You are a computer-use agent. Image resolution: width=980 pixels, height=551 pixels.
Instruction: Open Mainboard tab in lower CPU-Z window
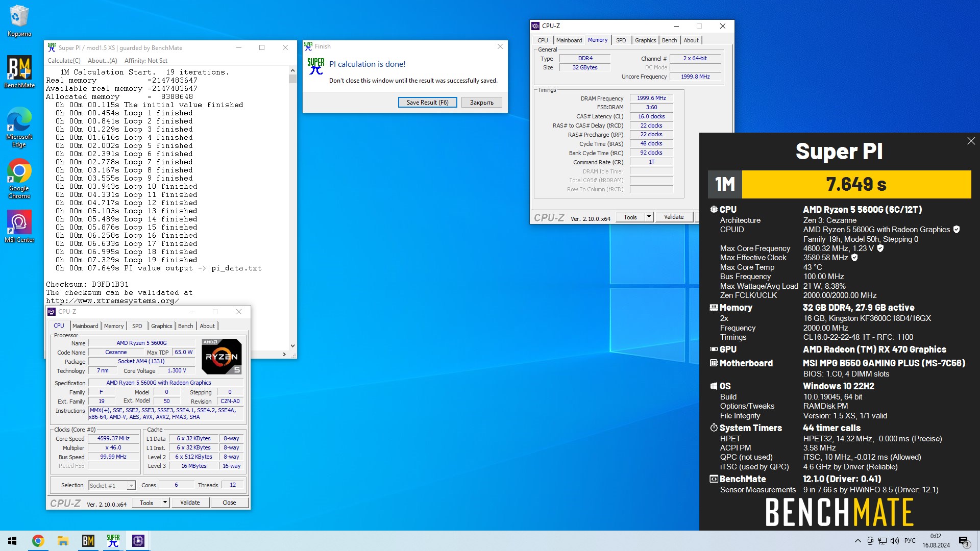85,326
